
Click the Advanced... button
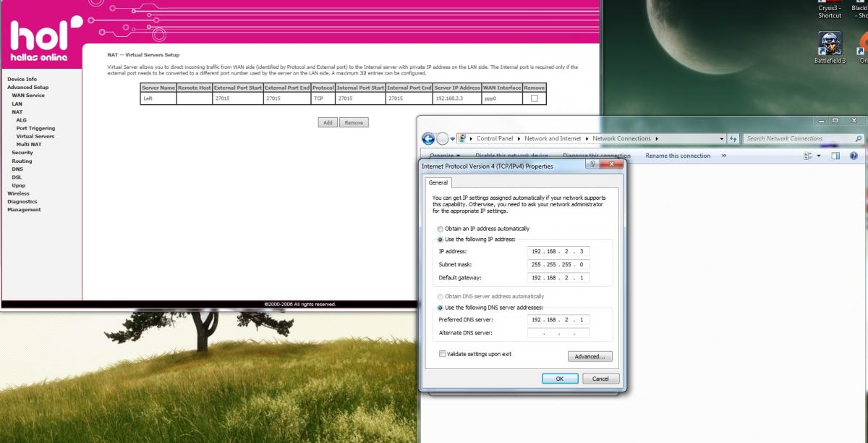click(590, 357)
